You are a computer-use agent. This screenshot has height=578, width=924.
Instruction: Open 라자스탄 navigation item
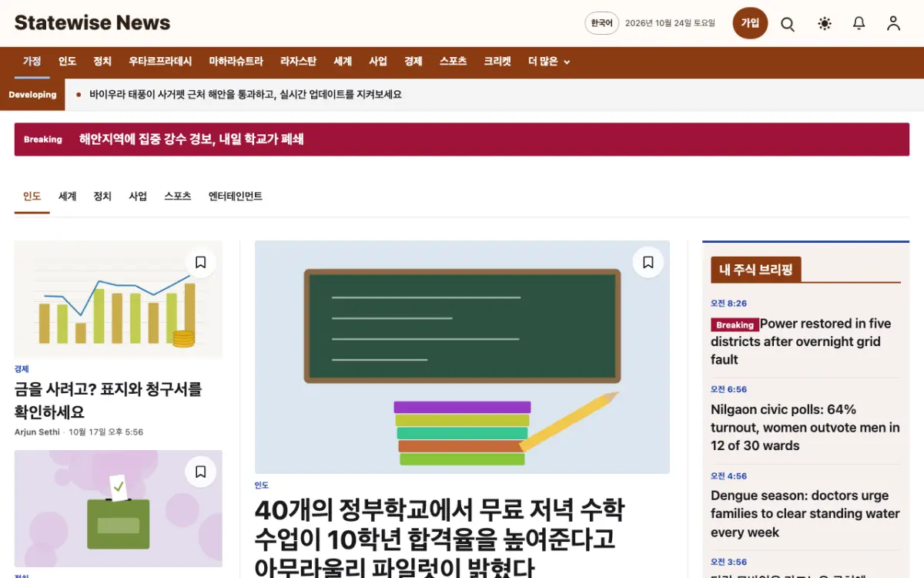299,62
